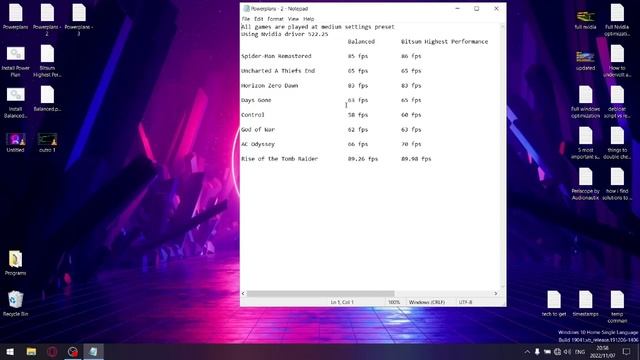
Task: Open the notification center icon
Action: click(x=627, y=352)
